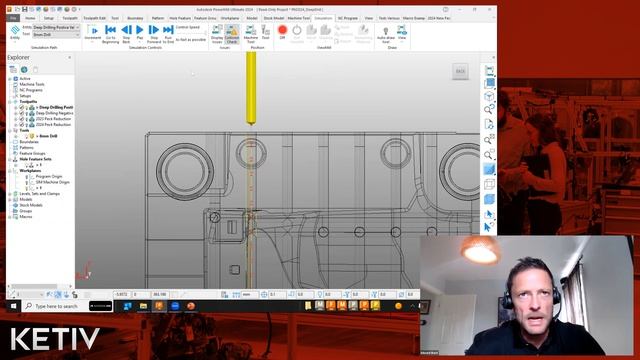Open File Explorer from the taskbar
Viewport: 640px width, 360px height.
point(143,306)
